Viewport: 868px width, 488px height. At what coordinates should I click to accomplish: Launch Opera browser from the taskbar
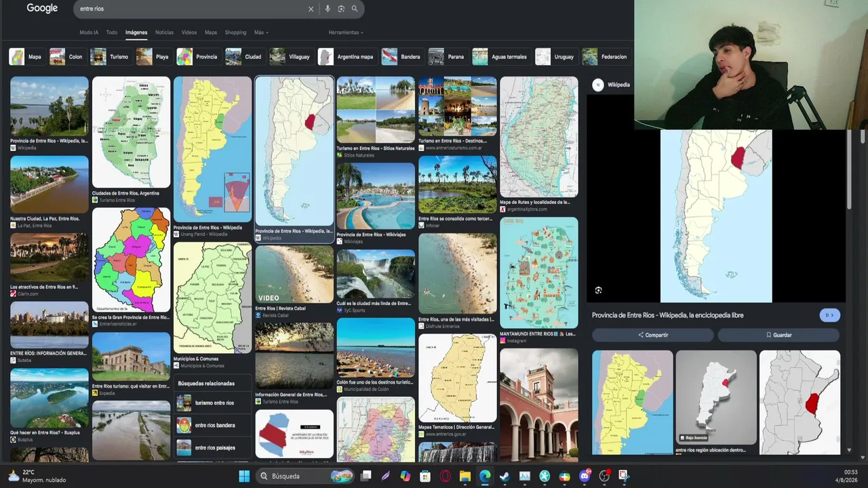445,476
